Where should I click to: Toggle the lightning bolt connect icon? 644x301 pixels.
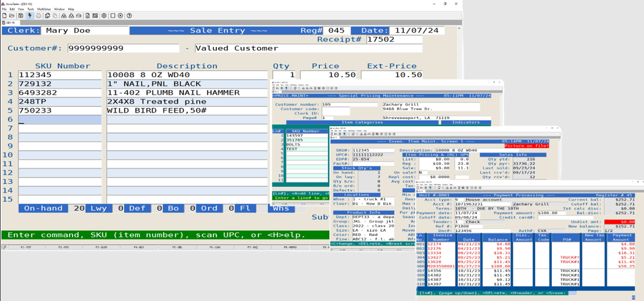click(30, 15)
